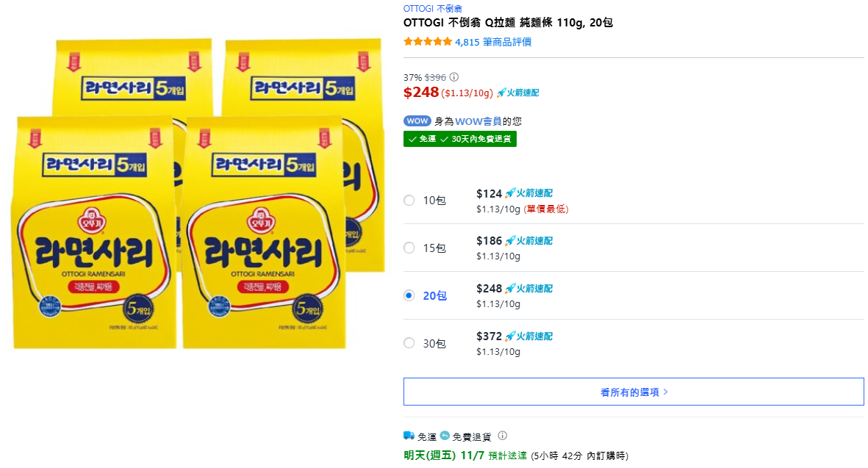Click the ramen product package image

[x=198, y=195]
